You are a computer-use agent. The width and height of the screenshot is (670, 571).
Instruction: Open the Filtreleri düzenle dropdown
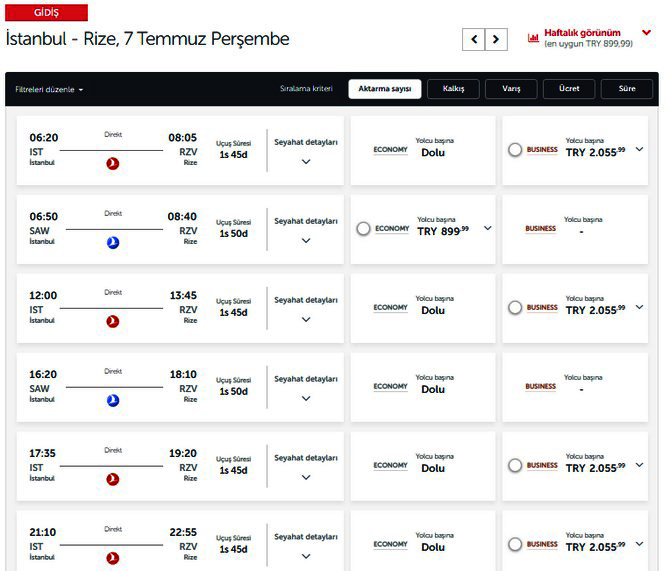coord(49,90)
